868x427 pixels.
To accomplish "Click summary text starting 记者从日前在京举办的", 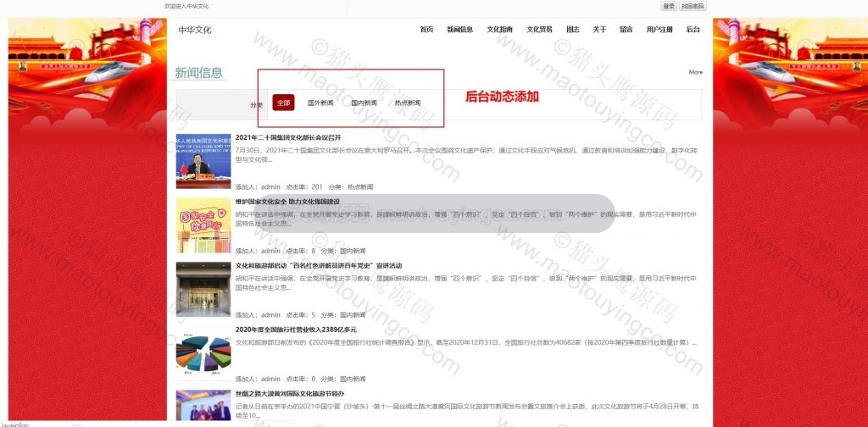I will (x=467, y=410).
